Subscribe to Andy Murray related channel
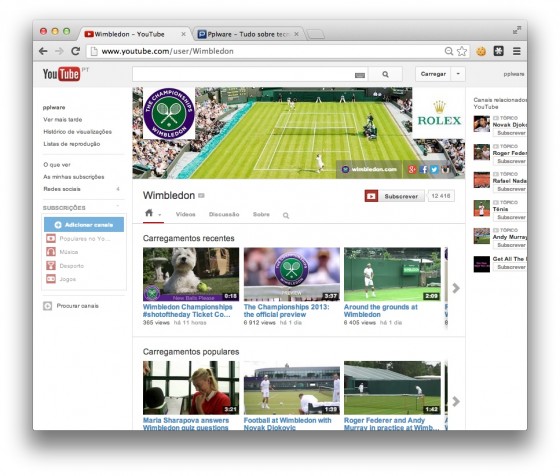The width and height of the screenshot is (560, 476). (x=510, y=245)
